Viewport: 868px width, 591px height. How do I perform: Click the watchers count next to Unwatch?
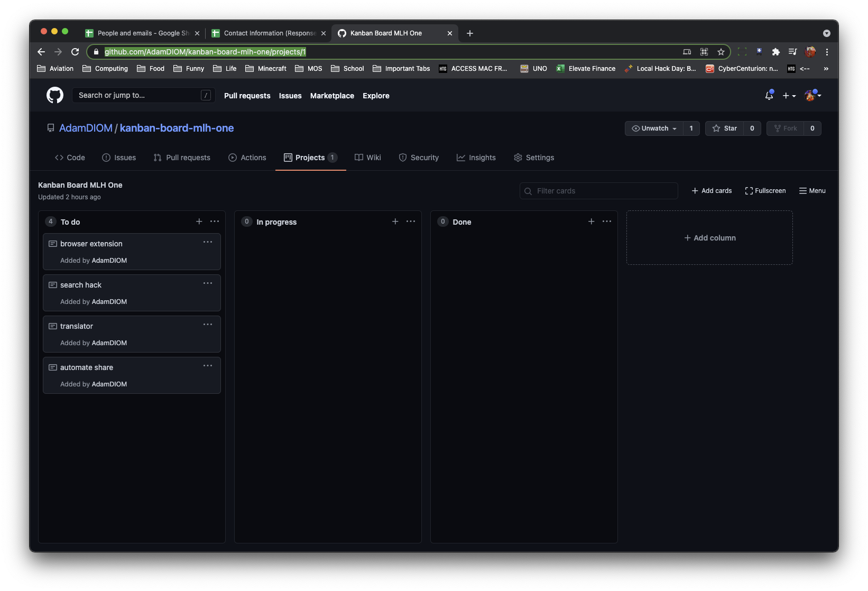click(691, 128)
